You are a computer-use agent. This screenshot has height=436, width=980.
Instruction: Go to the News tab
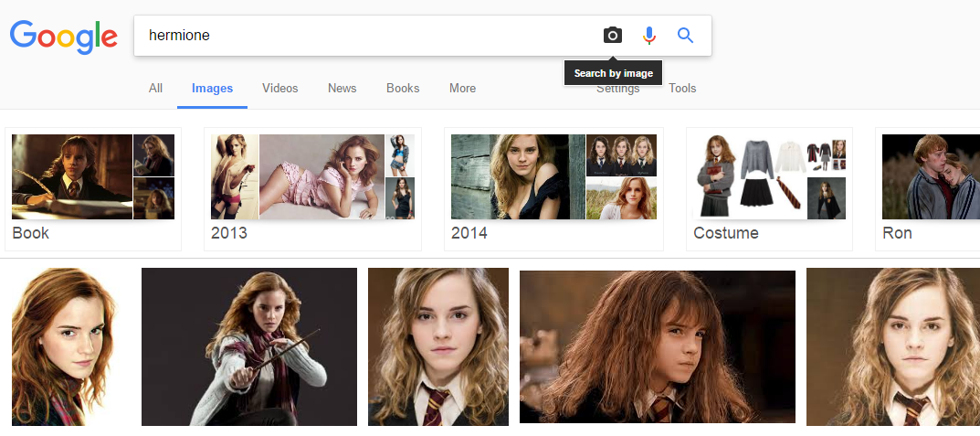[342, 89]
